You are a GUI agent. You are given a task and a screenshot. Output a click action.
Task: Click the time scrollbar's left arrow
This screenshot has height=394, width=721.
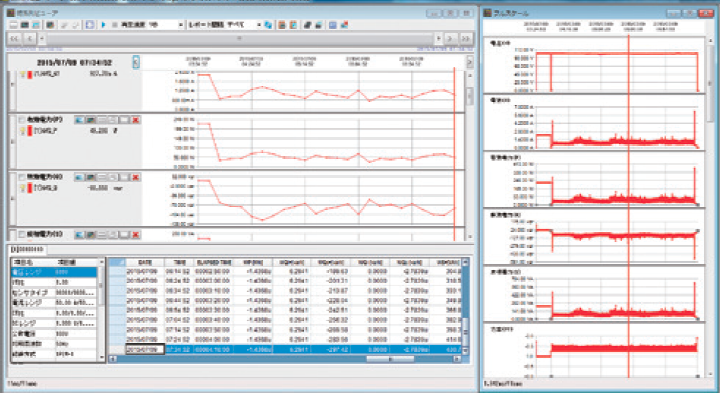pyautogui.click(x=42, y=39)
